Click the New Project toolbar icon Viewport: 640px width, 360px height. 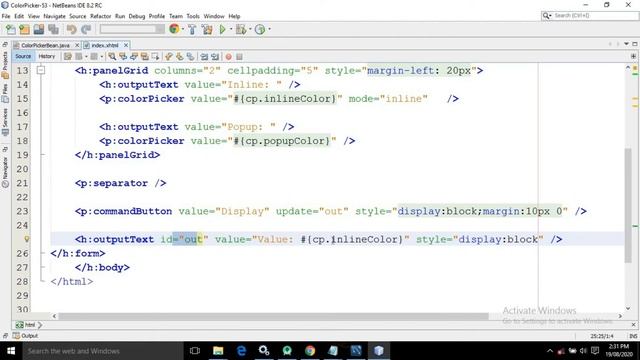(x=24, y=29)
